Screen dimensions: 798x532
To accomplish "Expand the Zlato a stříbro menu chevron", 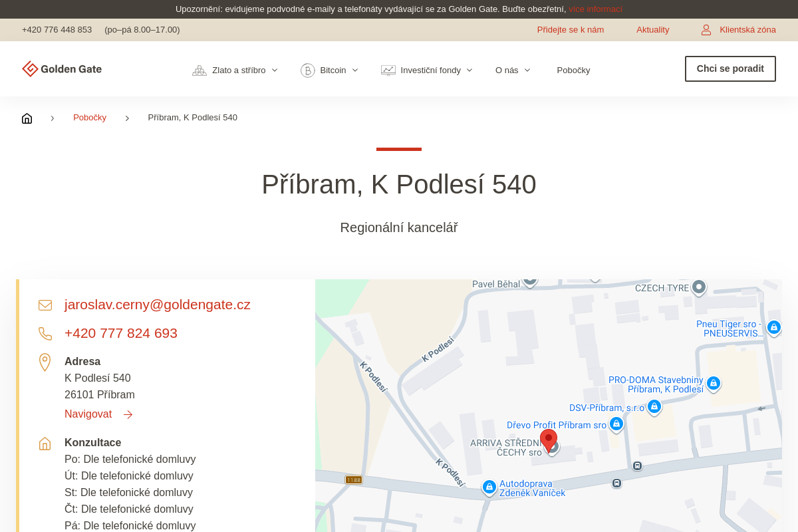I will [275, 70].
